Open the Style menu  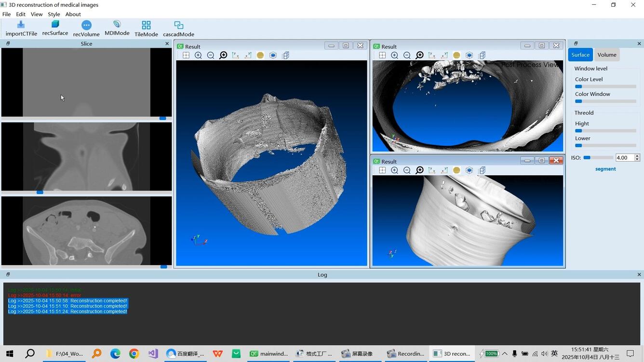tap(54, 14)
